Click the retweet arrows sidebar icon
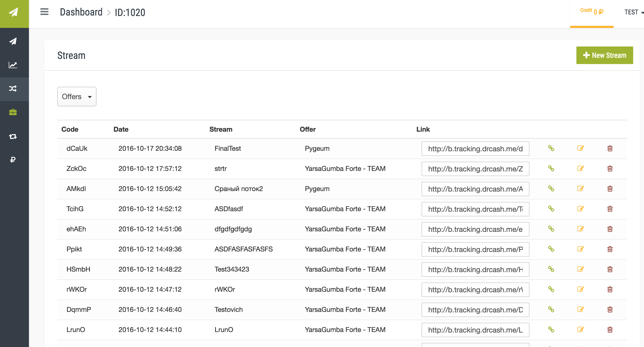This screenshot has height=347, width=644. [13, 136]
